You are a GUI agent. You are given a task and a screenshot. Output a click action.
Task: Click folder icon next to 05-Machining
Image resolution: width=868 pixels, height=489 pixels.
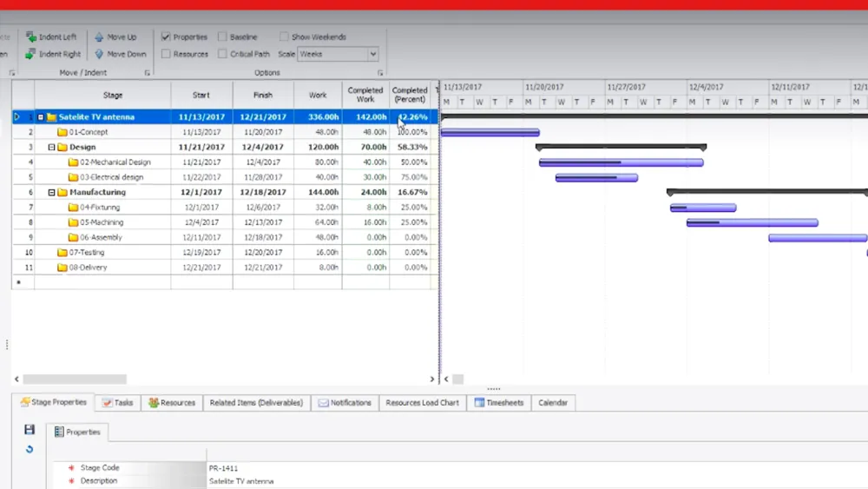(x=73, y=222)
